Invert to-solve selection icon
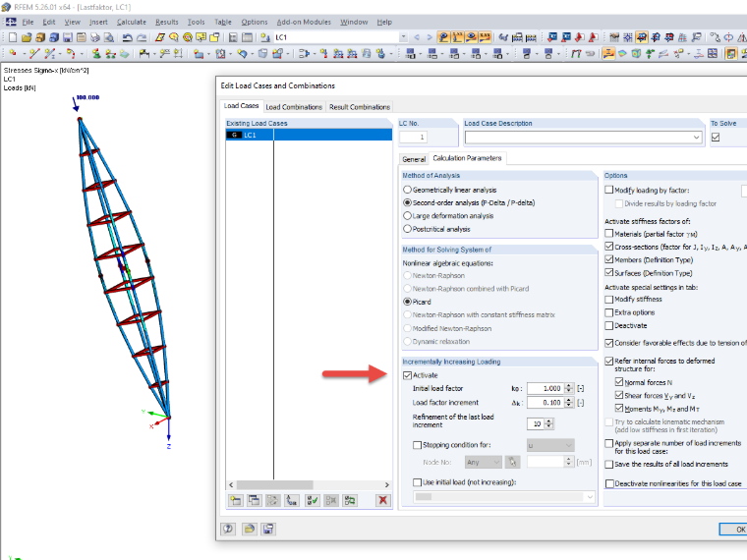The image size is (747, 560). 350,500
